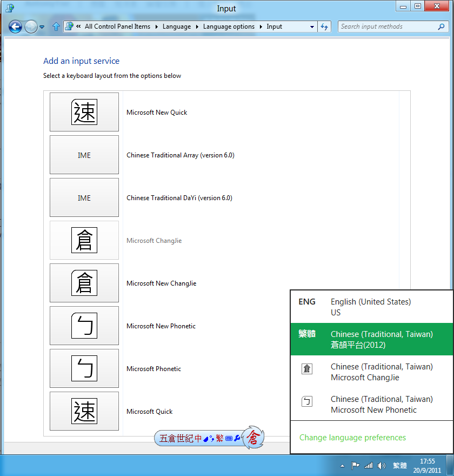Select the Microsoft New Quick layout icon
This screenshot has width=454, height=476.
click(84, 112)
